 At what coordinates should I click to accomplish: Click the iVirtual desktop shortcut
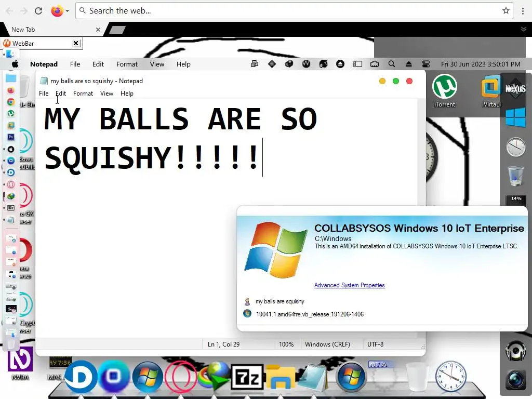pyautogui.click(x=491, y=90)
